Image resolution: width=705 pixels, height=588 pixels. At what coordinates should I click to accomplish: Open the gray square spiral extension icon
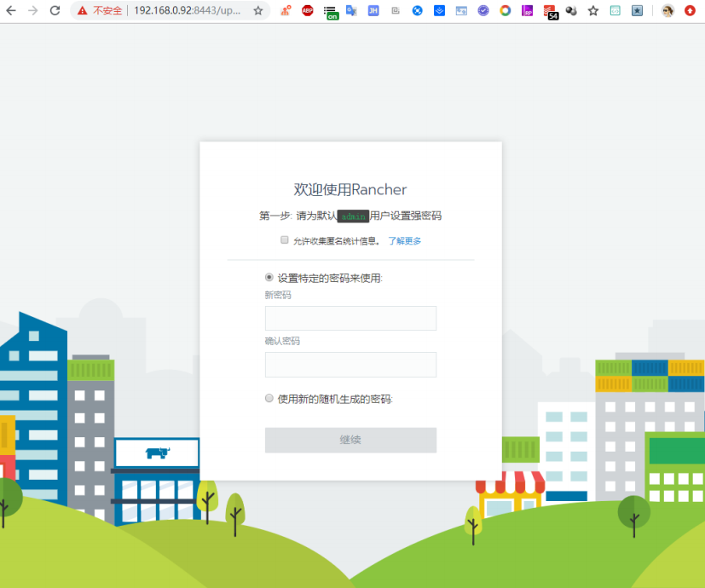[396, 10]
